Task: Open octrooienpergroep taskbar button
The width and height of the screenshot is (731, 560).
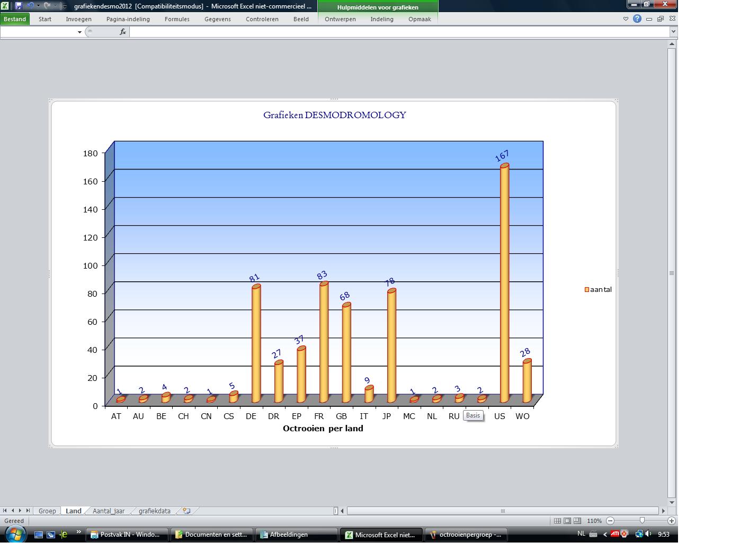Action: tap(467, 535)
